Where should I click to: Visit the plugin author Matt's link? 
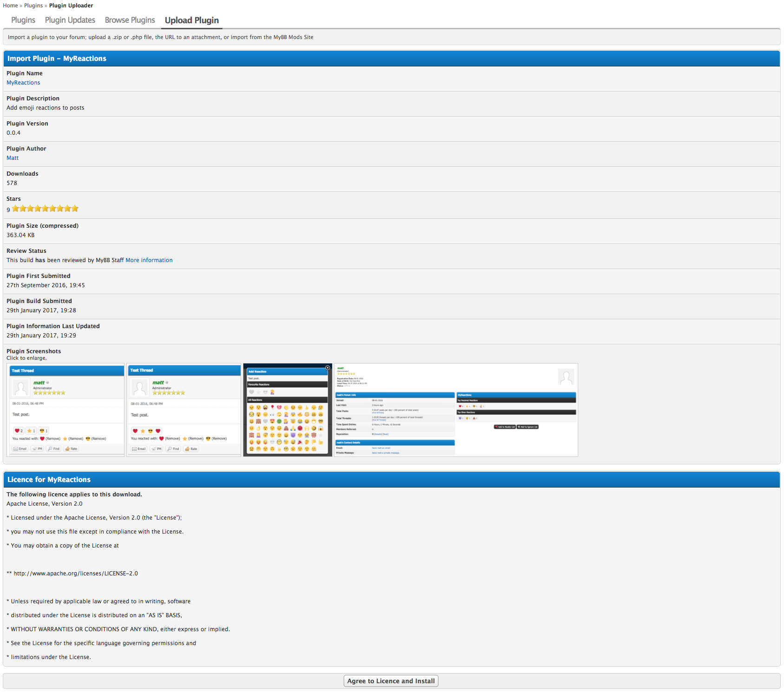pos(13,158)
